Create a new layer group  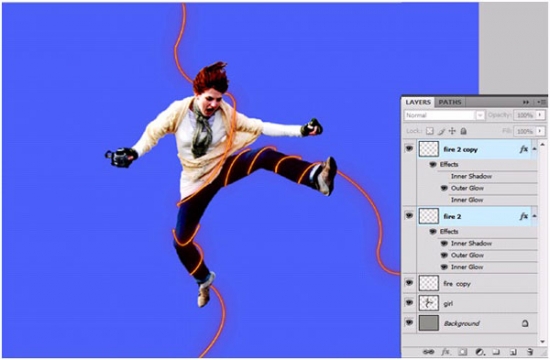(496, 352)
